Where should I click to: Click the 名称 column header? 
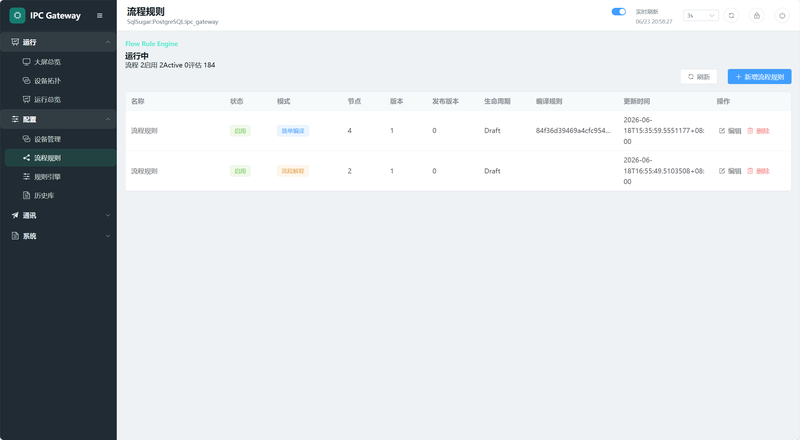[x=138, y=101]
